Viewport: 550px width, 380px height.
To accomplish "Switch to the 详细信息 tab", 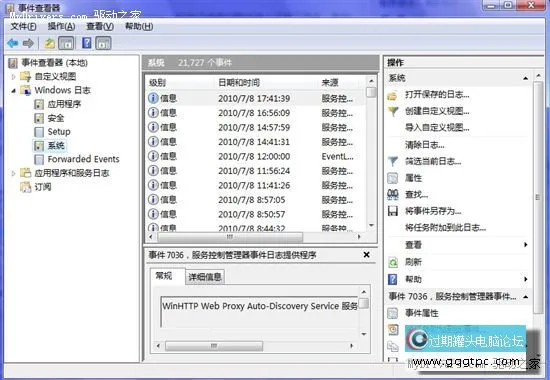I will [x=205, y=277].
